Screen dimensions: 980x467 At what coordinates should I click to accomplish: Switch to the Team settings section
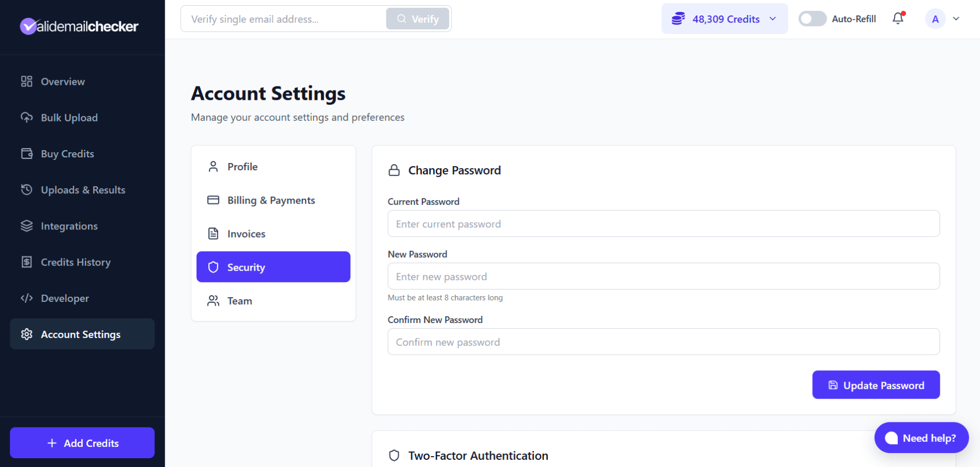tap(240, 301)
